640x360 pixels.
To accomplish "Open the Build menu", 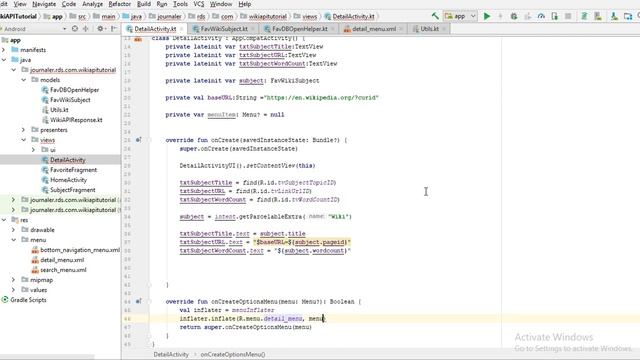I will pyautogui.click(x=144, y=4).
